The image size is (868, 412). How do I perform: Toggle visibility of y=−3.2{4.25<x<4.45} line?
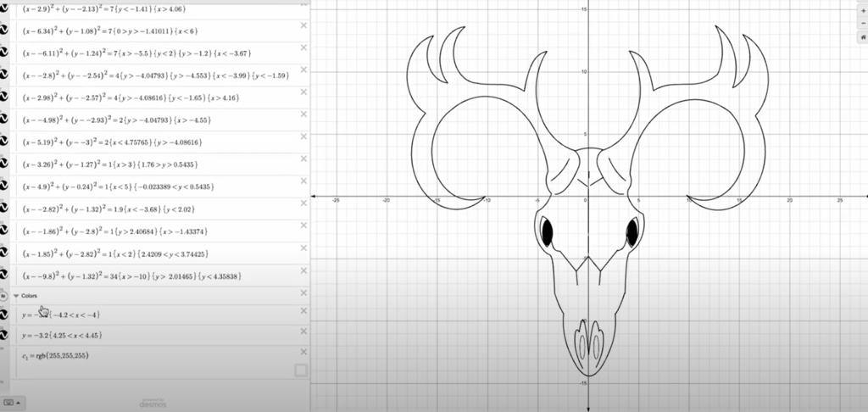(3, 335)
